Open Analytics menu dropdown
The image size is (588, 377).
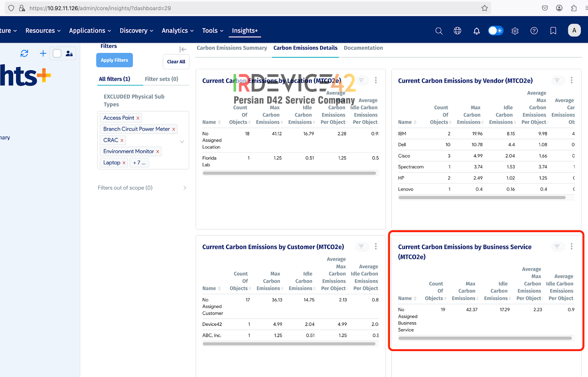[178, 31]
